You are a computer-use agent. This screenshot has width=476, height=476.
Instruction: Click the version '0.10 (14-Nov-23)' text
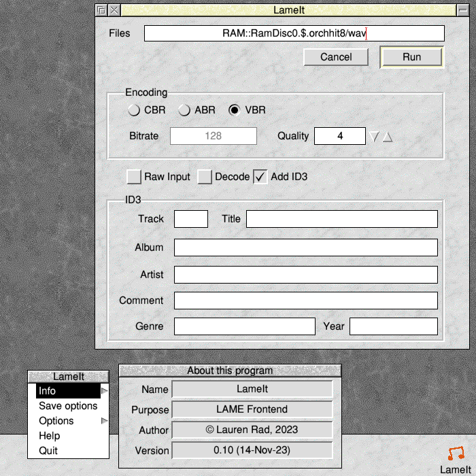[252, 450]
